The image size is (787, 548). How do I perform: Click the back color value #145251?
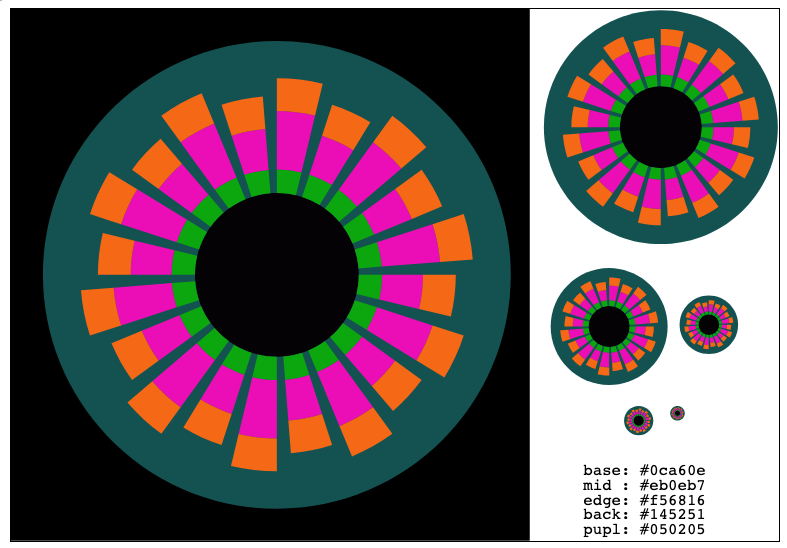[x=672, y=514]
